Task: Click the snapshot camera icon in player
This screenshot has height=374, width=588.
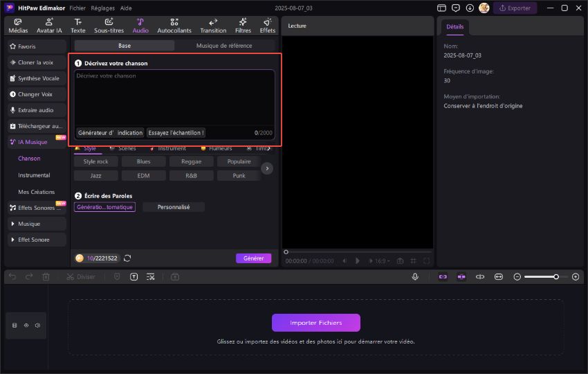Action: (x=400, y=260)
